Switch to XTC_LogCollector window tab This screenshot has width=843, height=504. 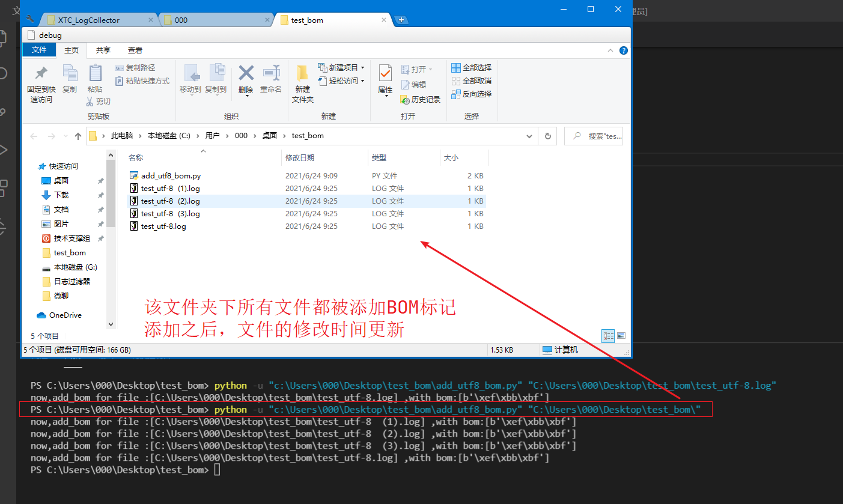click(x=99, y=20)
